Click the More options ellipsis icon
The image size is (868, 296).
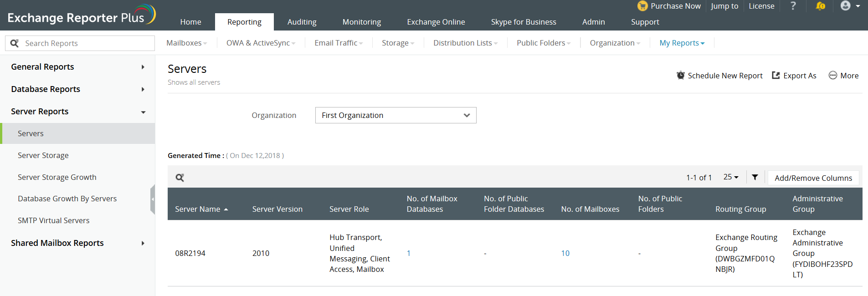(832, 76)
